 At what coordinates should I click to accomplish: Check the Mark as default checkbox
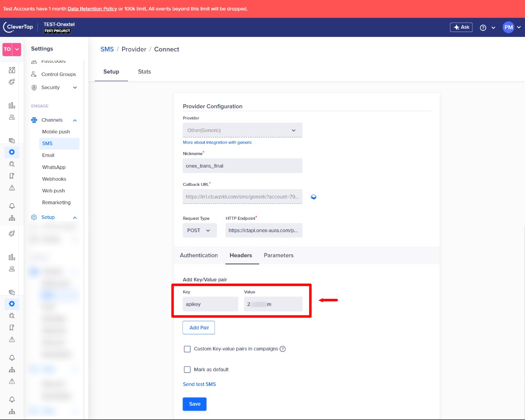(x=187, y=370)
